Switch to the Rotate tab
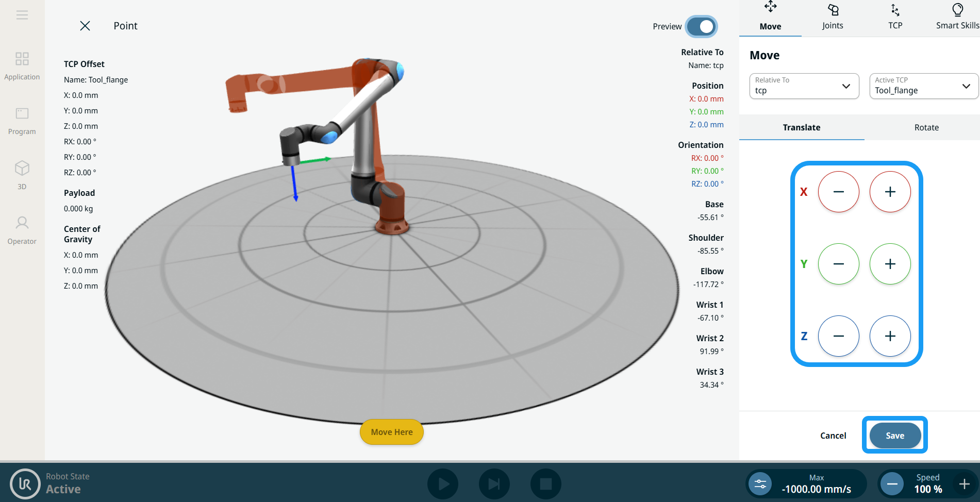 [x=926, y=127]
